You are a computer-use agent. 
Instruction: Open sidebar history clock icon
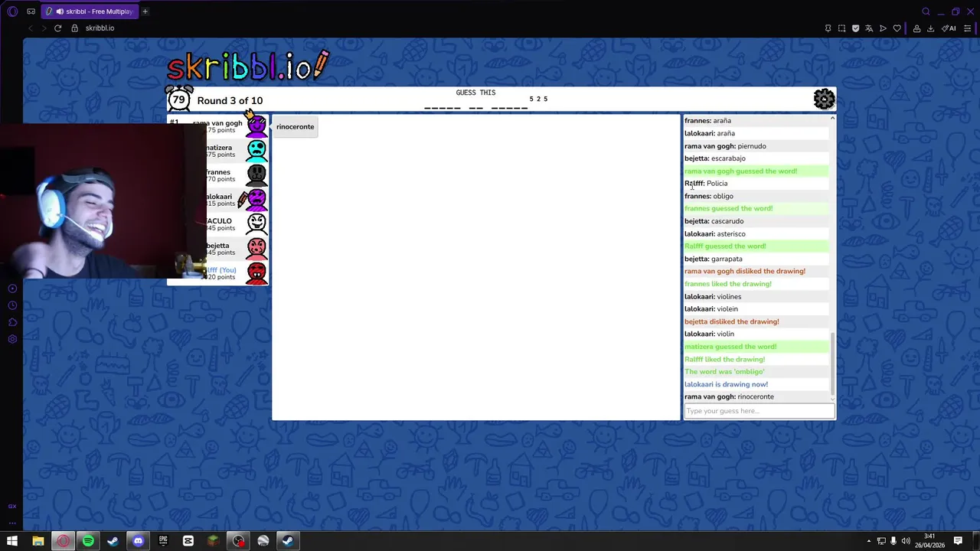point(12,305)
